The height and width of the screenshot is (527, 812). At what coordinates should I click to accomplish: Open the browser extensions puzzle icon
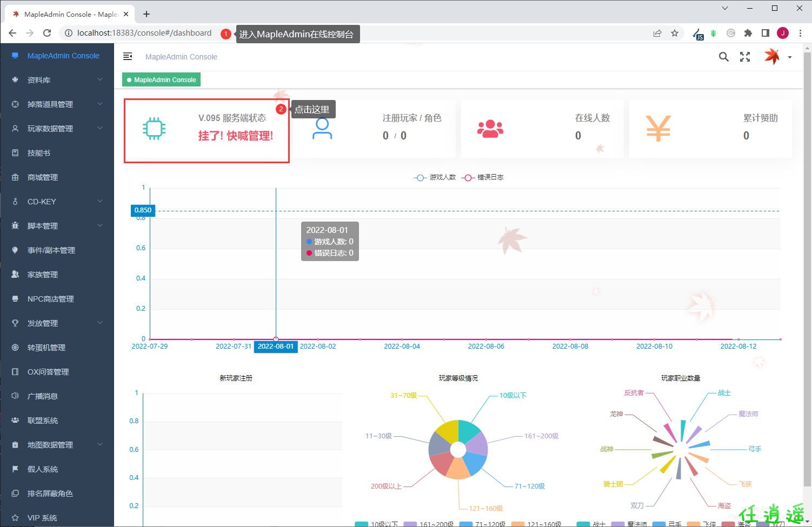(x=748, y=33)
